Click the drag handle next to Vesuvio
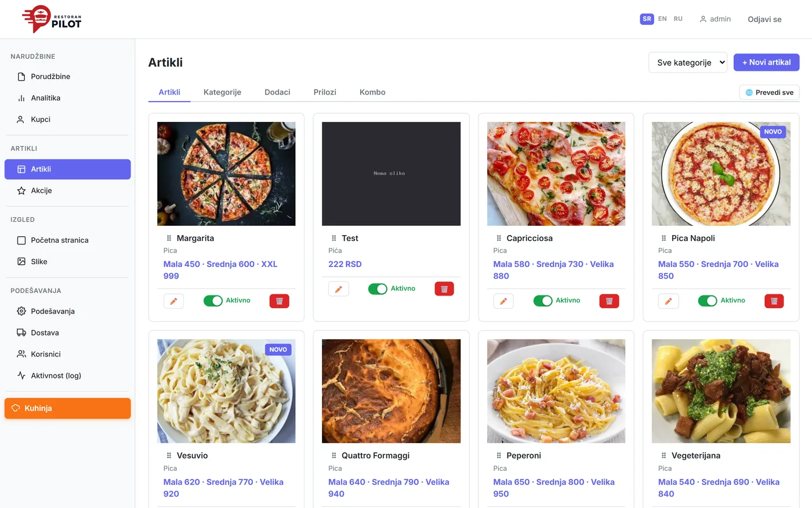The width and height of the screenshot is (812, 508). pos(169,456)
